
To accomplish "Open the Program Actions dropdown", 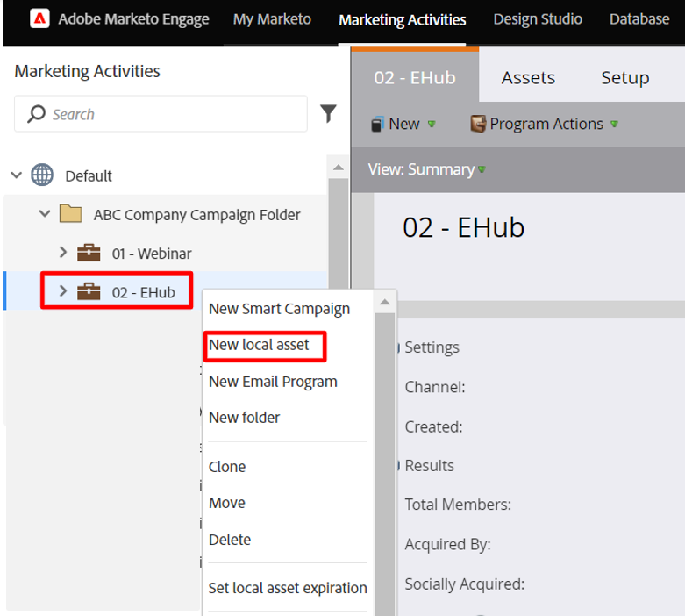I will (545, 124).
